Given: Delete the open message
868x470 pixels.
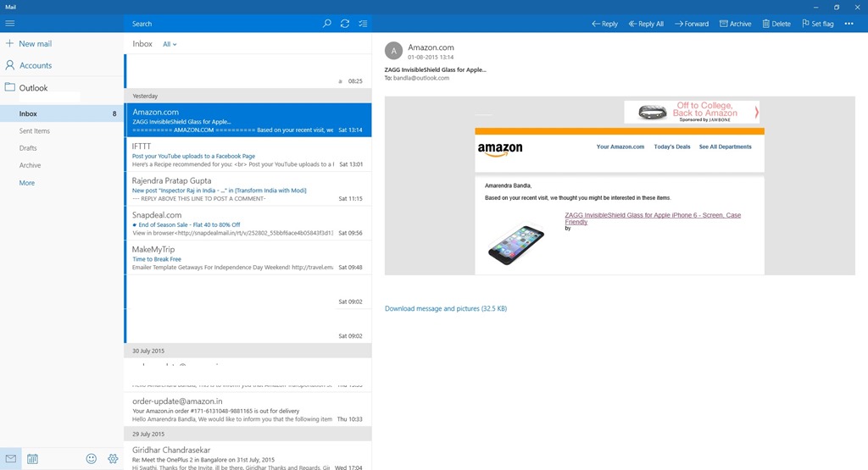Looking at the screenshot, I should (x=776, y=24).
